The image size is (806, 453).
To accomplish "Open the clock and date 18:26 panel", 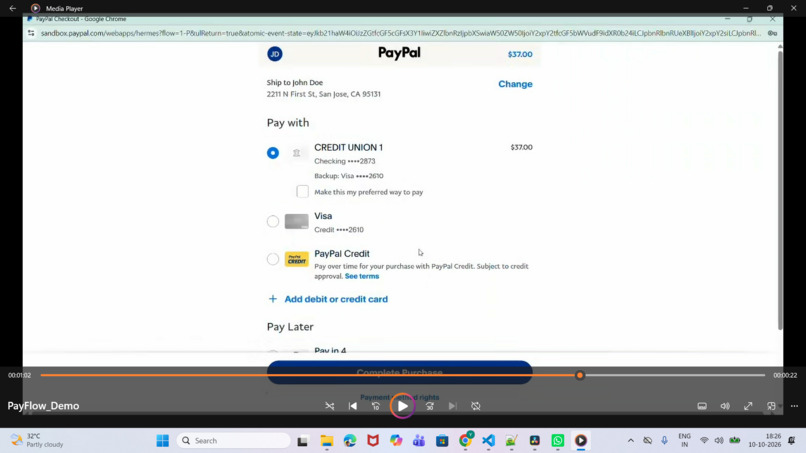I will tap(765, 441).
